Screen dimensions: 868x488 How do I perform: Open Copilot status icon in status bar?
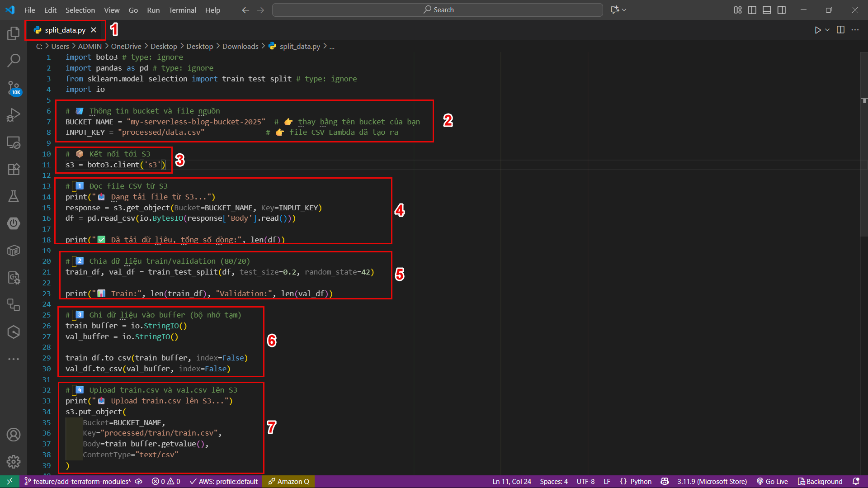pos(665,481)
